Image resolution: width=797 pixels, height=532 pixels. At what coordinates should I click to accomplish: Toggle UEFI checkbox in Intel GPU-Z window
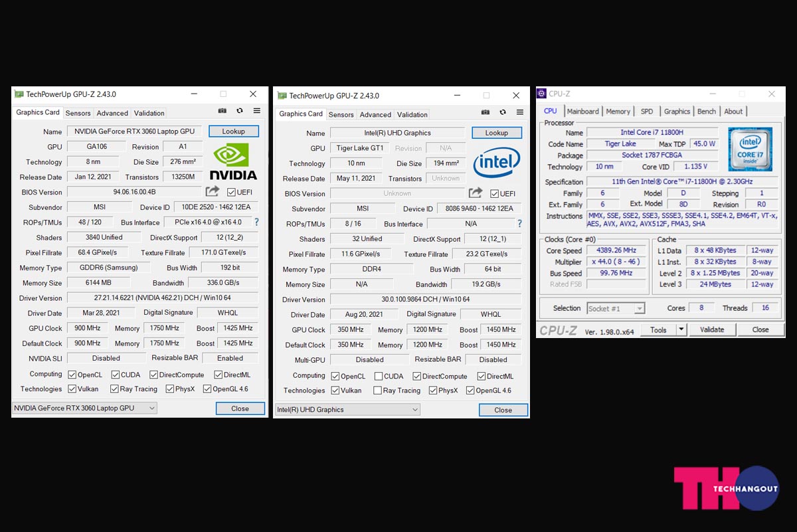tap(494, 193)
